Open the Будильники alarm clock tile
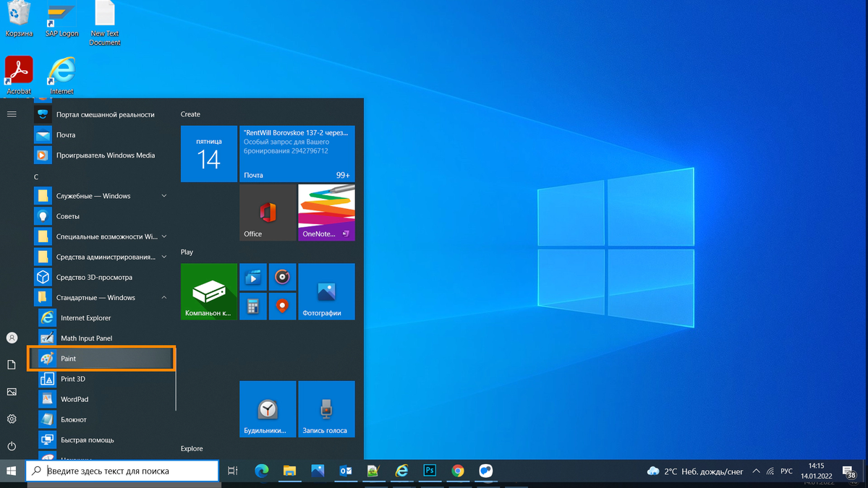This screenshot has width=868, height=488. click(268, 409)
